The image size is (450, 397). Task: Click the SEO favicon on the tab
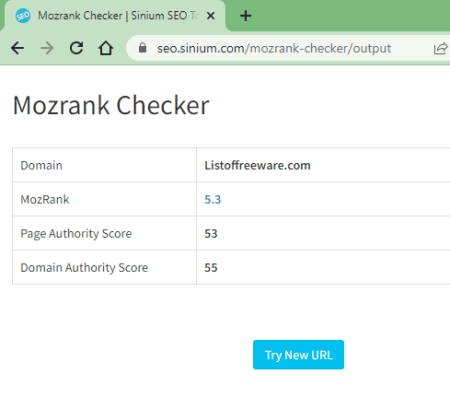click(23, 16)
